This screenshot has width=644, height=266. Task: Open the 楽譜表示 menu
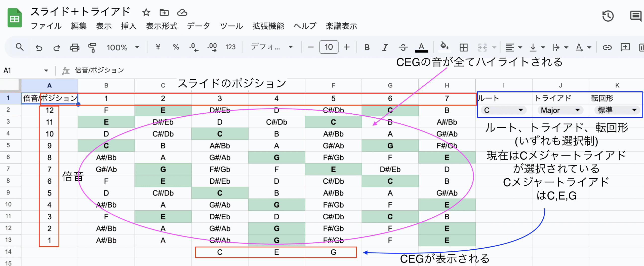coord(341,26)
